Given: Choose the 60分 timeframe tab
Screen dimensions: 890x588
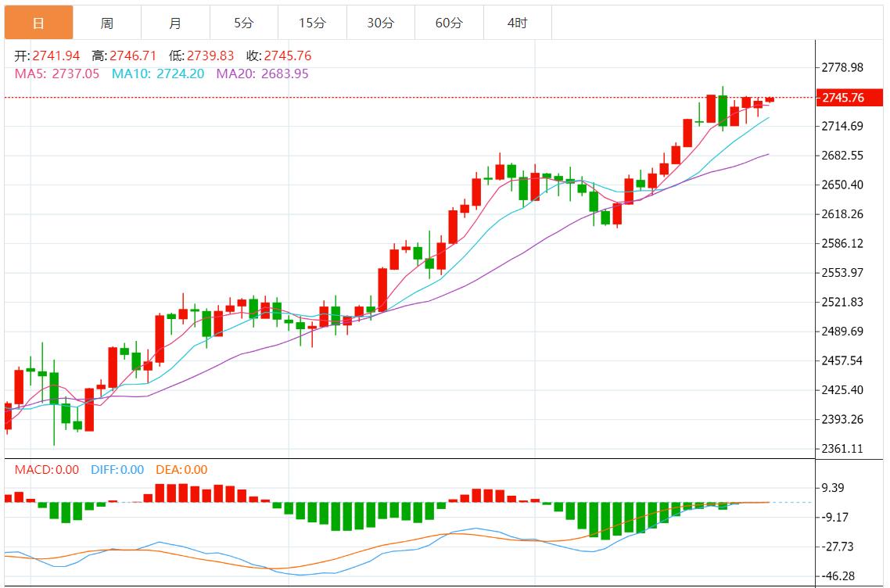Looking at the screenshot, I should click(x=449, y=23).
